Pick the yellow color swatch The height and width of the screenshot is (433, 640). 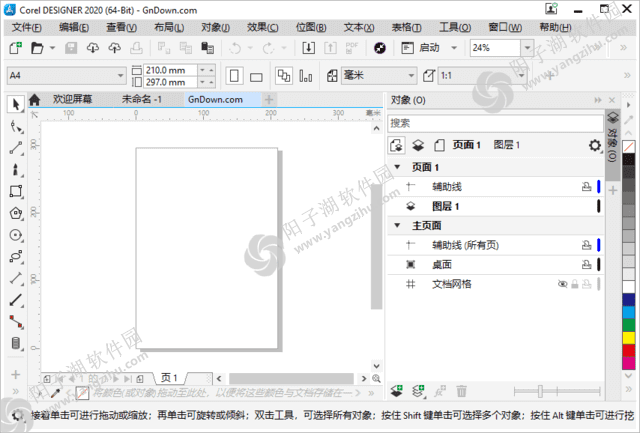(x=629, y=337)
